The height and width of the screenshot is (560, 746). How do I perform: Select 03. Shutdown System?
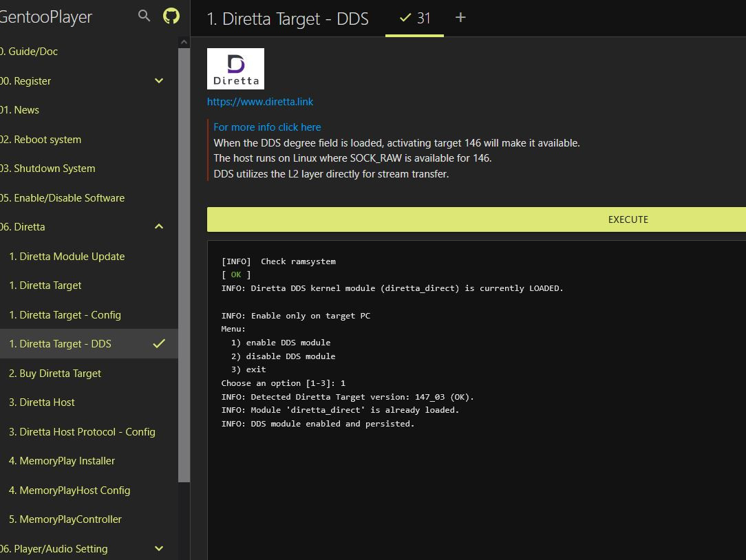pos(89,169)
